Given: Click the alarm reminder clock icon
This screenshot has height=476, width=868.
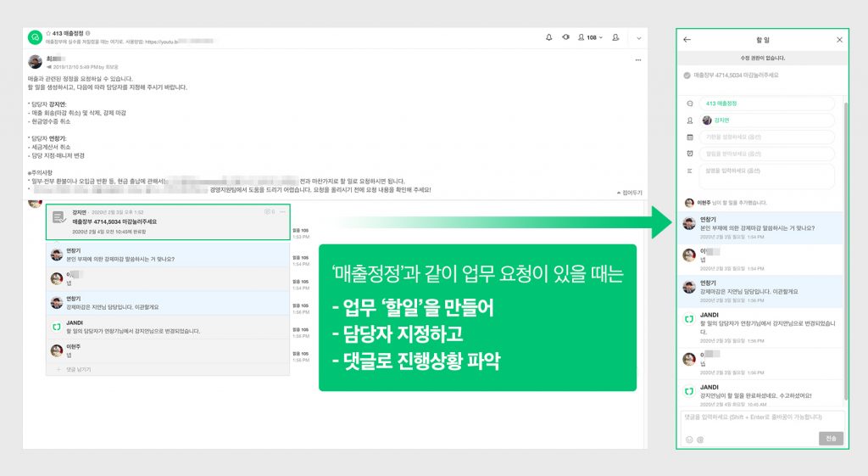Looking at the screenshot, I should 690,154.
